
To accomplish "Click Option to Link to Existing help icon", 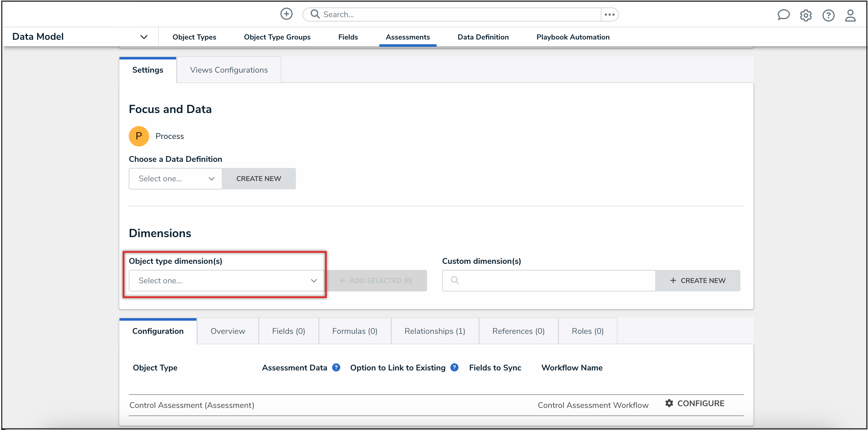I will pos(454,367).
